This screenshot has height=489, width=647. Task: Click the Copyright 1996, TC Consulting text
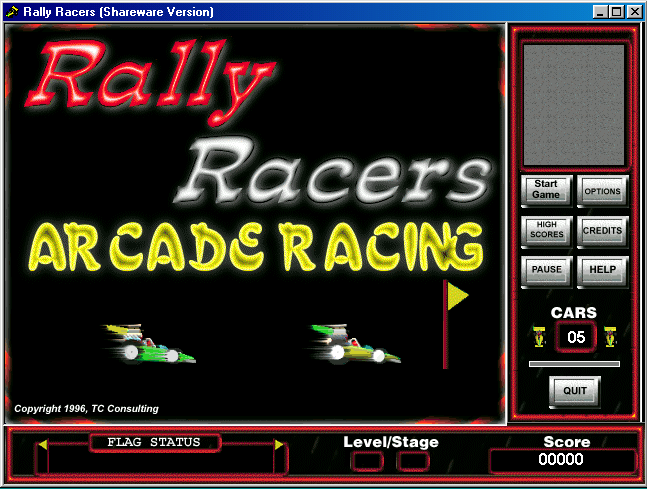point(86,409)
